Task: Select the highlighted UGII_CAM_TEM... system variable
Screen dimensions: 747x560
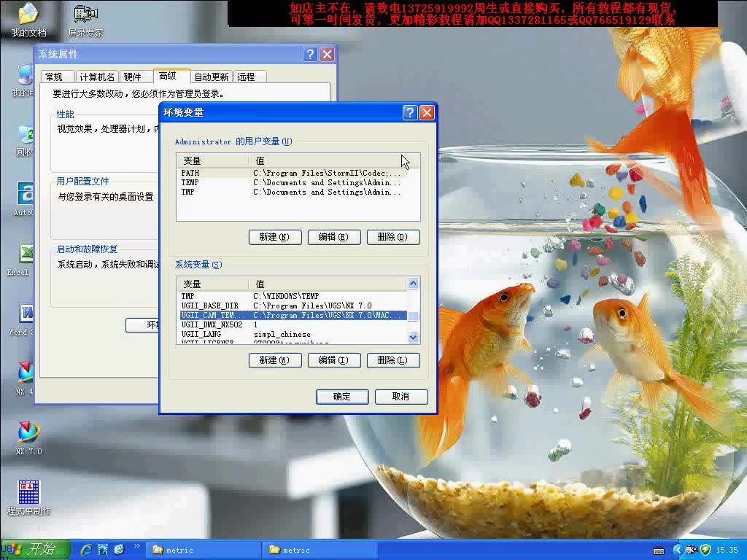Action: [293, 315]
